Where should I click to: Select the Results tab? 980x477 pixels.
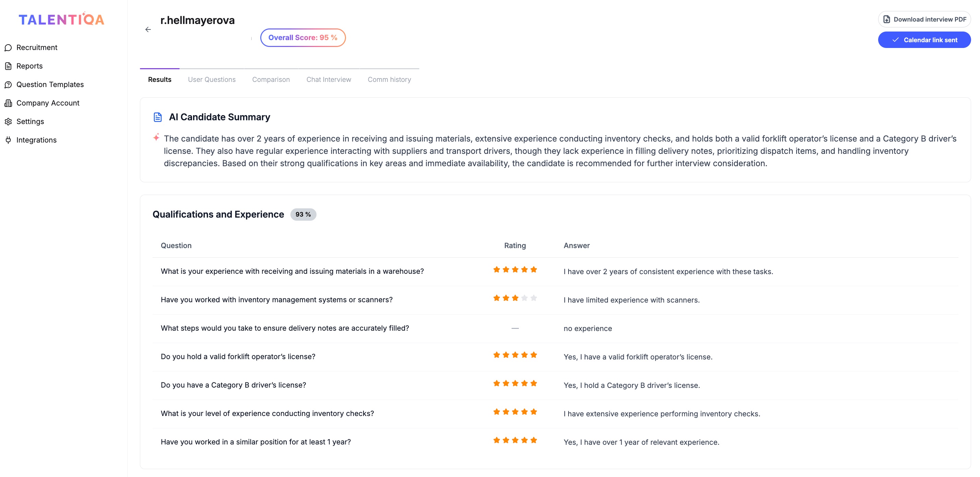tap(159, 79)
